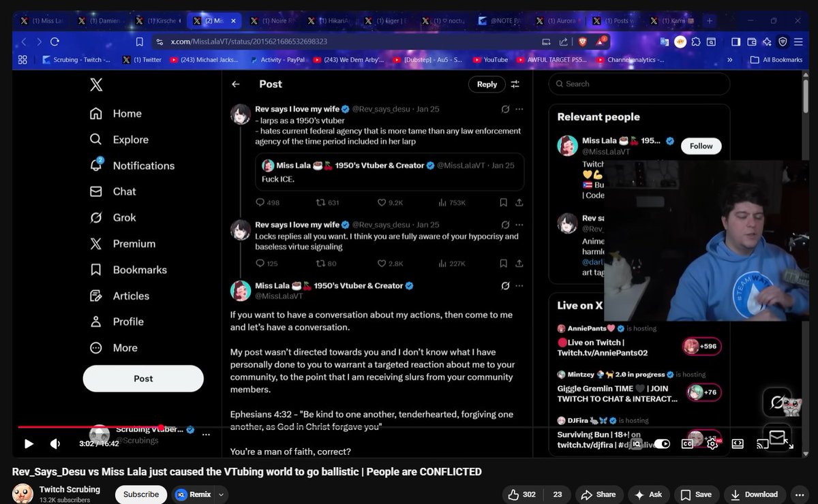Open Bookmarks in the X sidebar

point(128,270)
